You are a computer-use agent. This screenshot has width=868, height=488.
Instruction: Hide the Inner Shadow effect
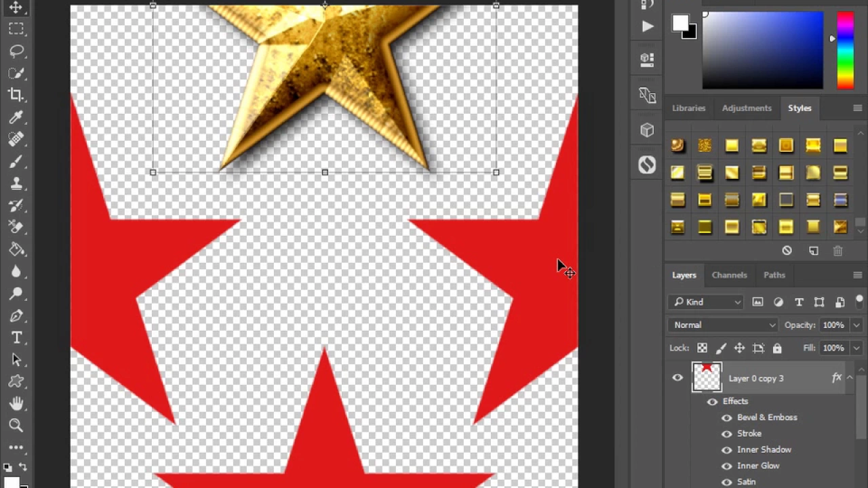click(726, 450)
